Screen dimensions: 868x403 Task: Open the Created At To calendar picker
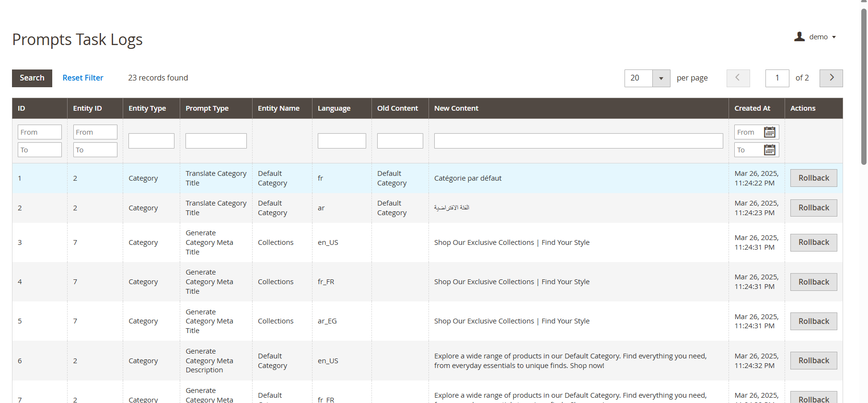tap(769, 150)
